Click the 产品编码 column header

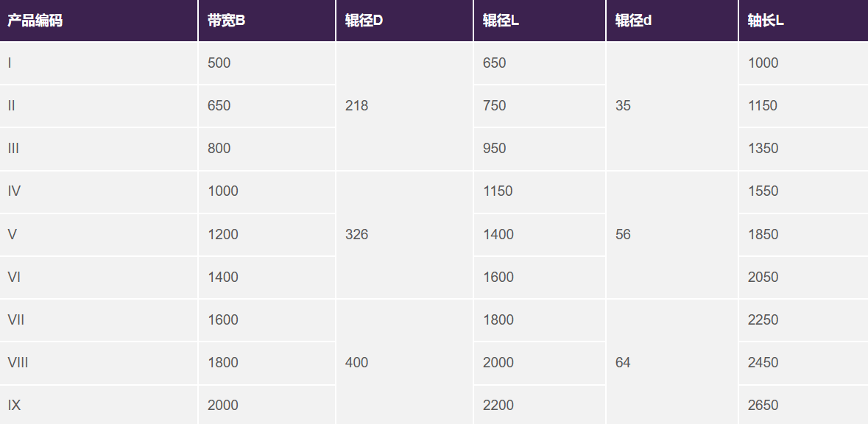click(x=99, y=21)
